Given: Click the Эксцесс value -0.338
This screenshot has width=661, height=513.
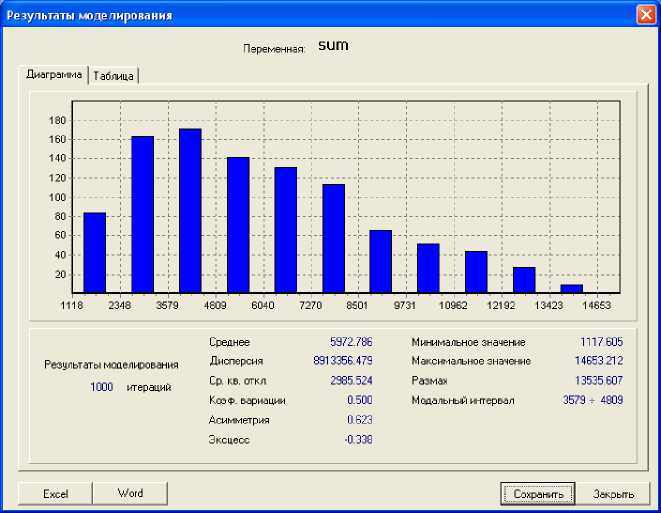Looking at the screenshot, I should pos(356,439).
